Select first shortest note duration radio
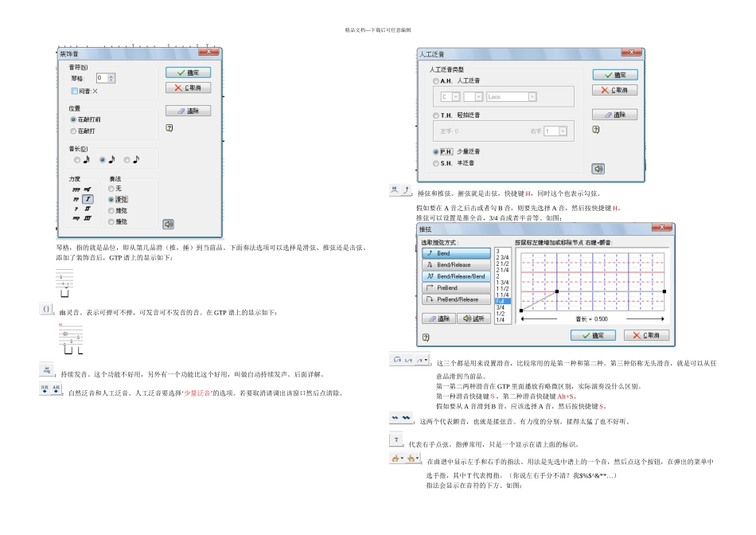The width and height of the screenshot is (756, 535). (x=77, y=160)
